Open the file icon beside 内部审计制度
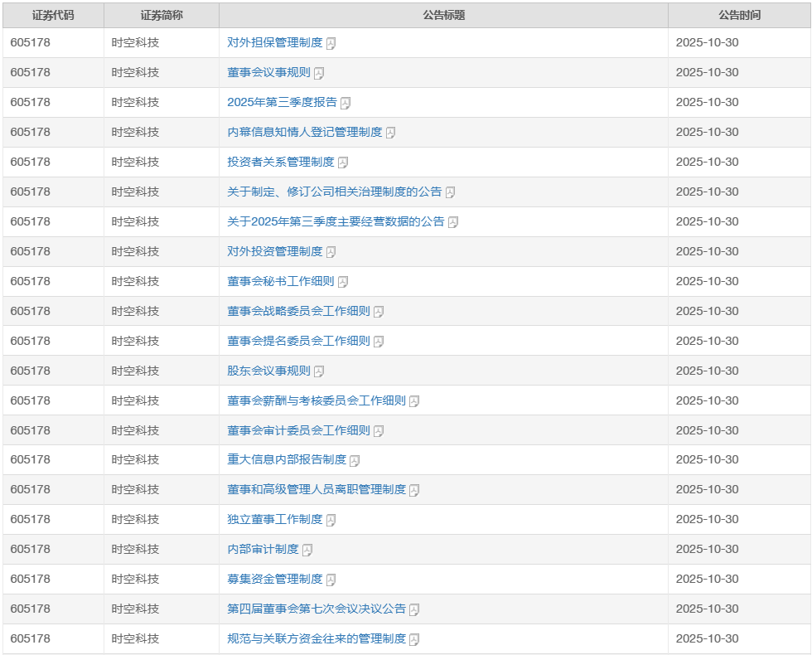The height and width of the screenshot is (655, 812). (x=307, y=550)
